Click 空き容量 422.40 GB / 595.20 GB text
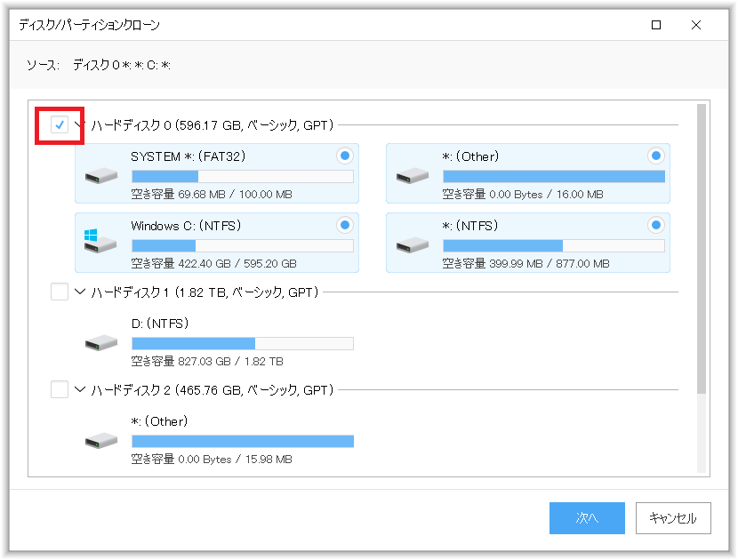 (213, 263)
